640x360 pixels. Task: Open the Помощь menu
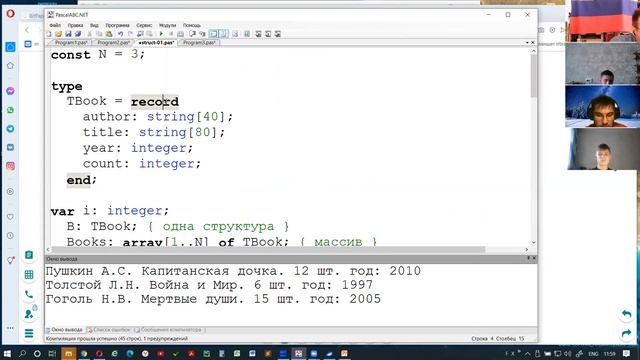(192, 25)
